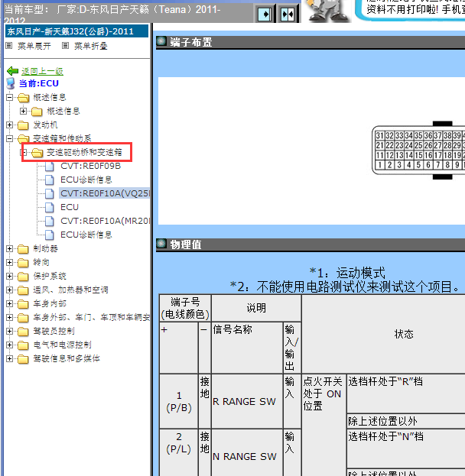The image size is (465, 476).
Task: Click the 东风日产-新天籁J32(公爵)-2011 title bar
Action: click(77, 31)
